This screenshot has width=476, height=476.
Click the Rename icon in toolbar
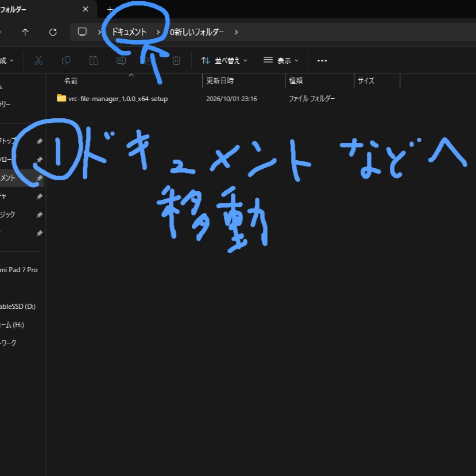point(121,60)
